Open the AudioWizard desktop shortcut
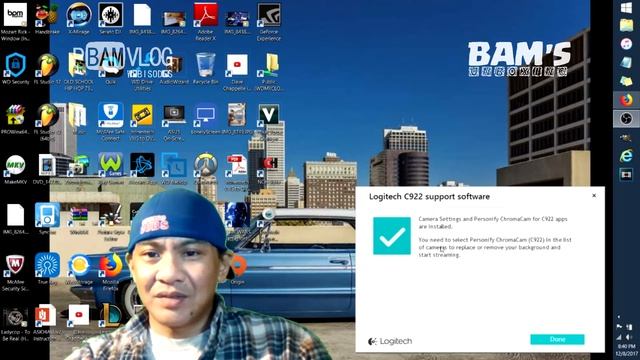Viewport: 640px width, 360px height. click(x=174, y=69)
